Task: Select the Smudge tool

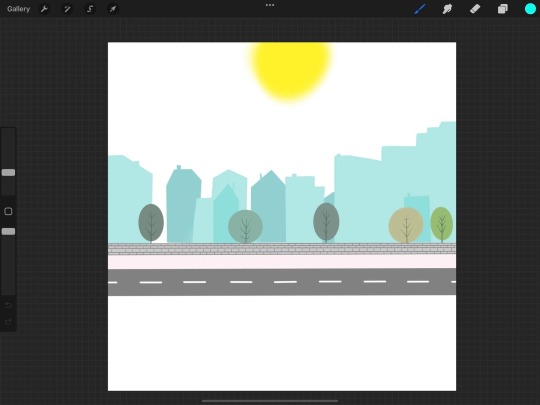Action: click(x=447, y=9)
